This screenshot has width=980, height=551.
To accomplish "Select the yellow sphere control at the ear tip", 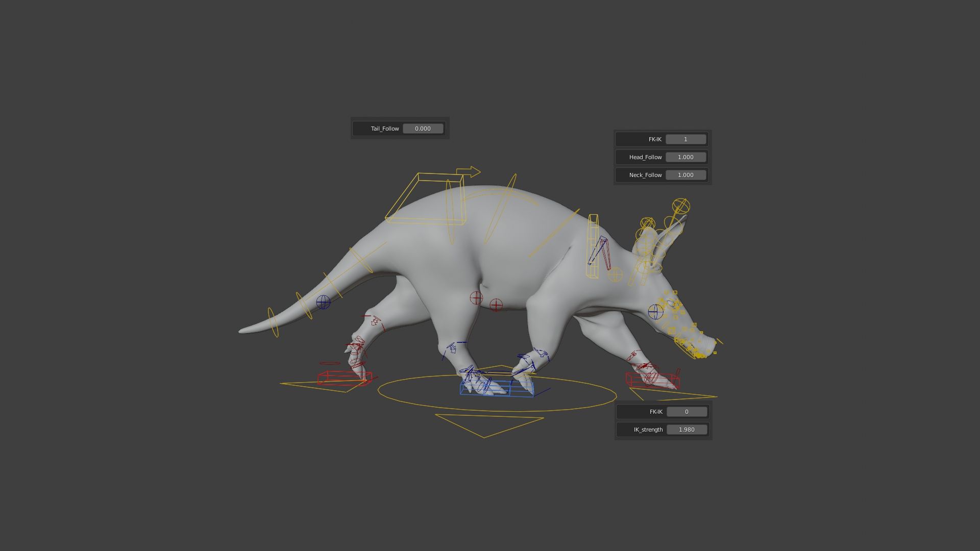I will (x=681, y=207).
